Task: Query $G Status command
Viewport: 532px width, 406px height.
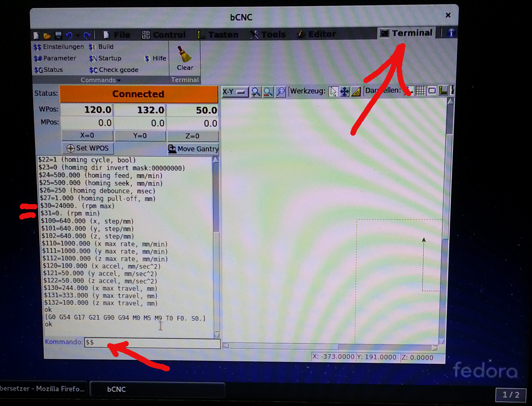Action: click(49, 70)
